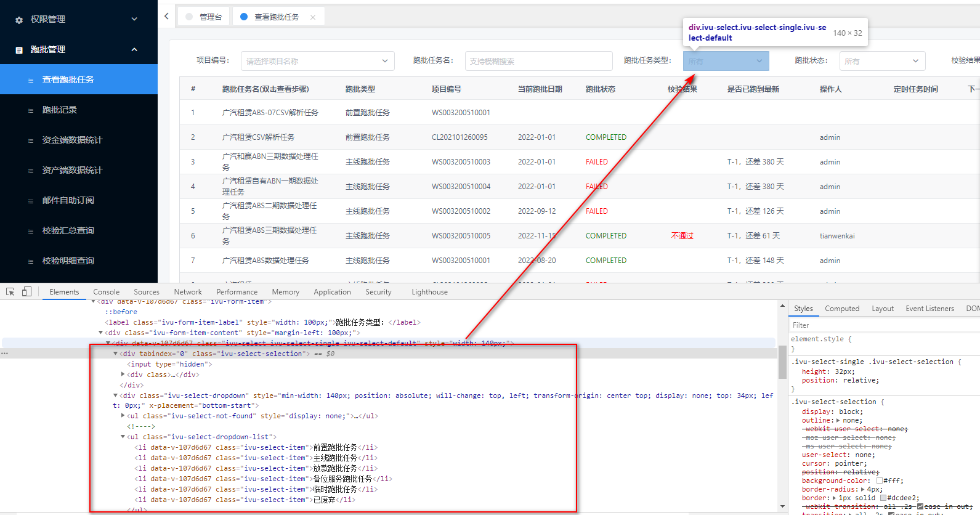Open the 校验明细查询 sidebar item
This screenshot has width=980, height=515.
(79, 261)
